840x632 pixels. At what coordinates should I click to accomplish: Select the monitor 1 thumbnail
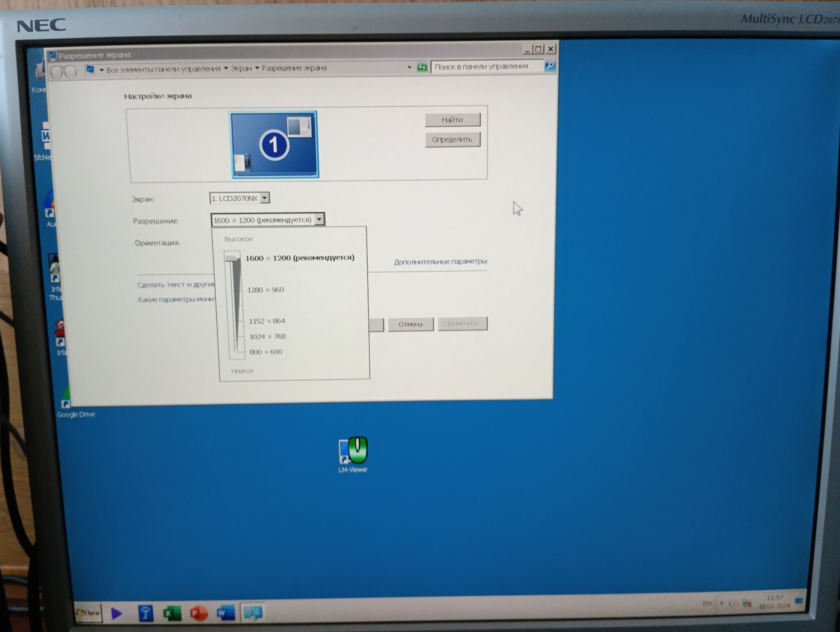(274, 144)
